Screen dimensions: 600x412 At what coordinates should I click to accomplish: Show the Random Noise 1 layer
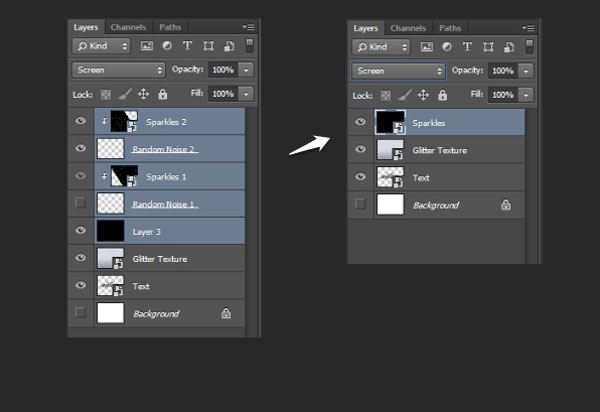80,203
